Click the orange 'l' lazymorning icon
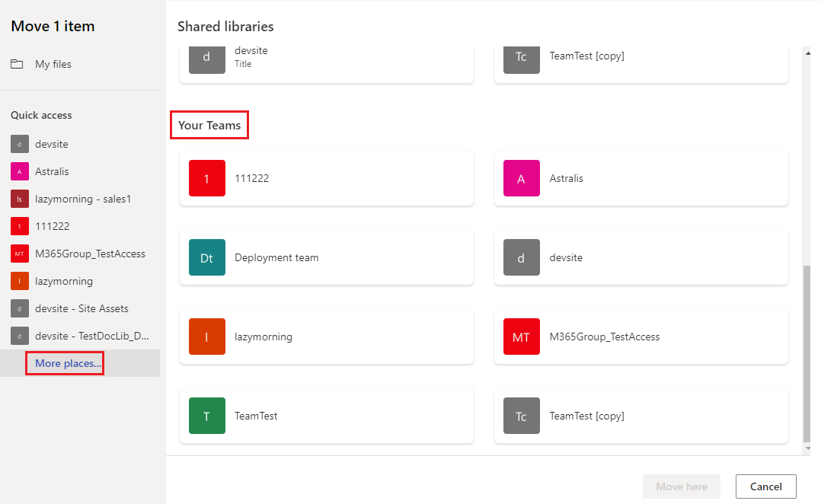 click(207, 337)
